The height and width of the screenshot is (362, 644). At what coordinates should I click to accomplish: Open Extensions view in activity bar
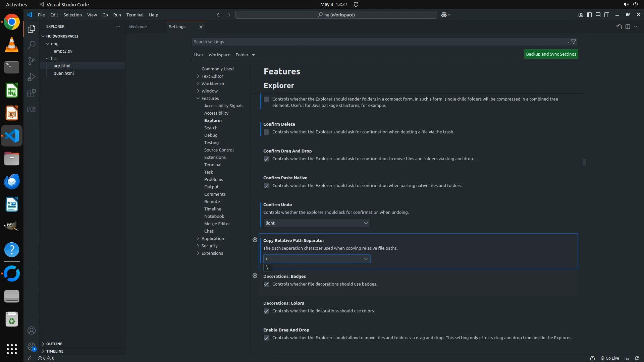pos(32,93)
